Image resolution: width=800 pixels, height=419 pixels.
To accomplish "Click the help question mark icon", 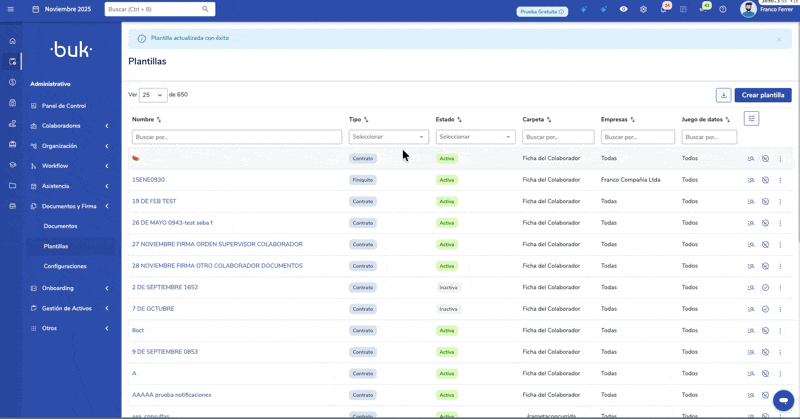I will coord(723,9).
